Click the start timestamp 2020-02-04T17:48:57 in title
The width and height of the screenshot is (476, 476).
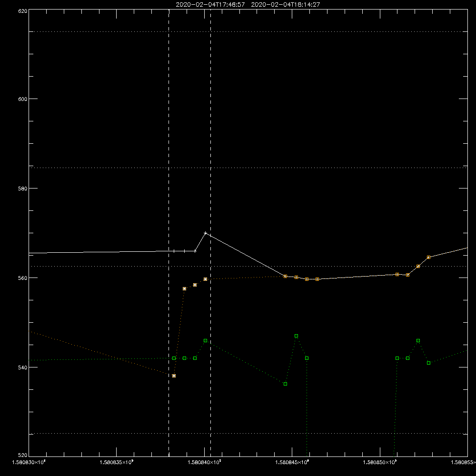(210, 5)
